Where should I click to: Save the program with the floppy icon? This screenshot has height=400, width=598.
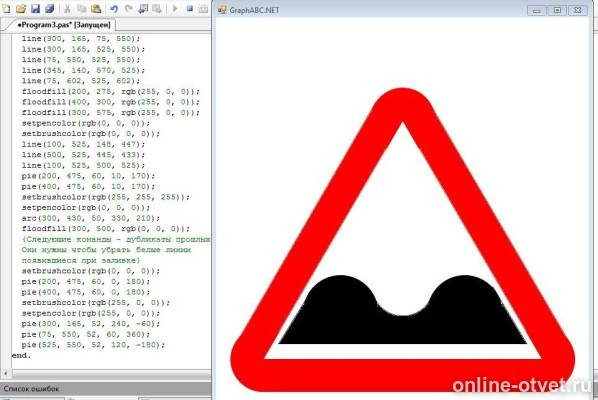point(35,8)
